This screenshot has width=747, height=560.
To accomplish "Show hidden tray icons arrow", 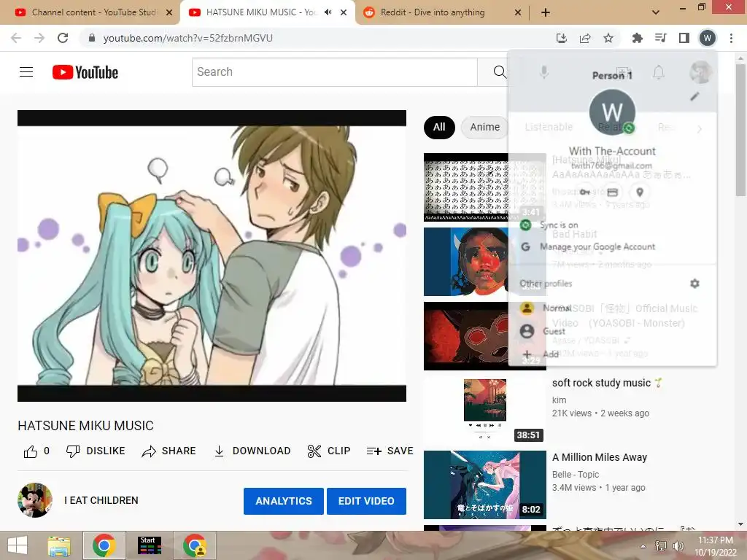I will pyautogui.click(x=643, y=546).
